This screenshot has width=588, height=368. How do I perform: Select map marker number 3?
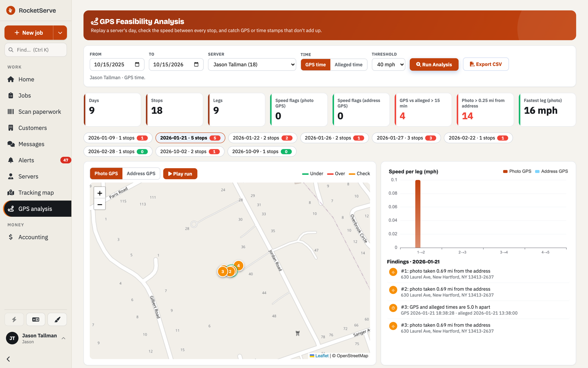(x=223, y=272)
